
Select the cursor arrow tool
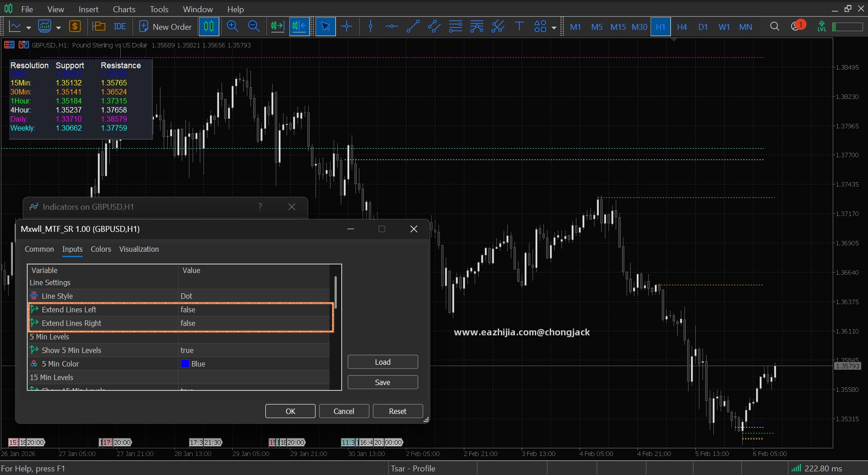325,27
